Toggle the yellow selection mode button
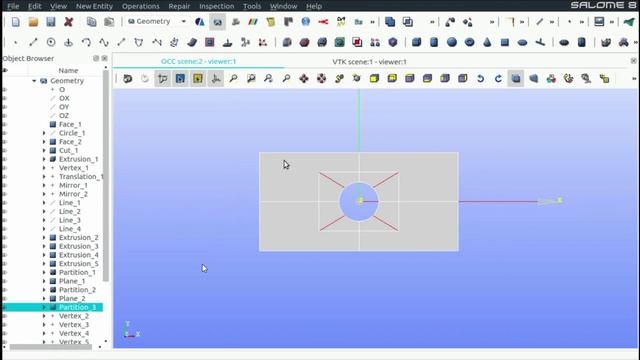Screen dimensions: 640x360 [x=198, y=78]
